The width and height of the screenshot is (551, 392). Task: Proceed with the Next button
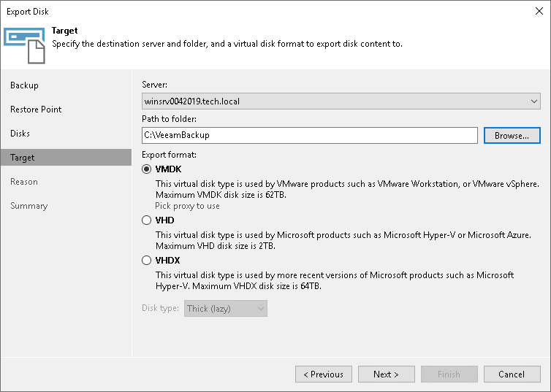point(386,374)
